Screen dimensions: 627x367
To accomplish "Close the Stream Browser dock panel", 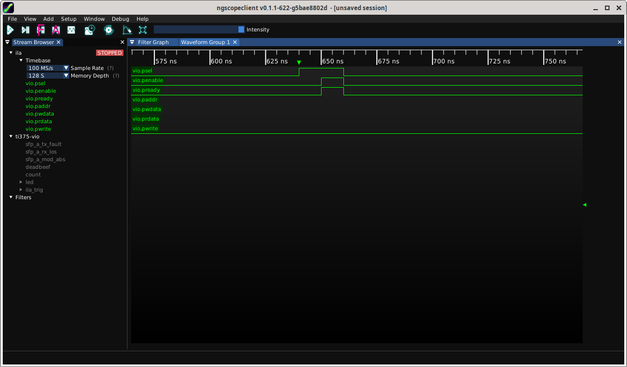I will tap(122, 42).
